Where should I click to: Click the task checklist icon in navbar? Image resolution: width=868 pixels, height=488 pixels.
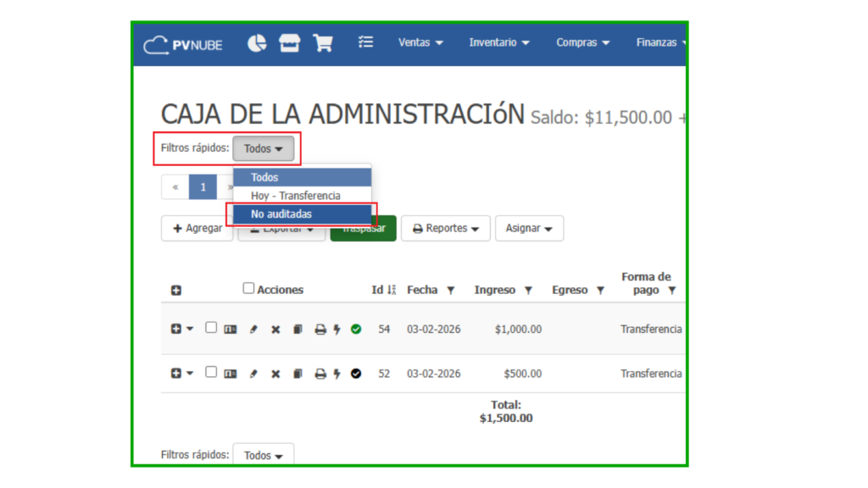[365, 42]
